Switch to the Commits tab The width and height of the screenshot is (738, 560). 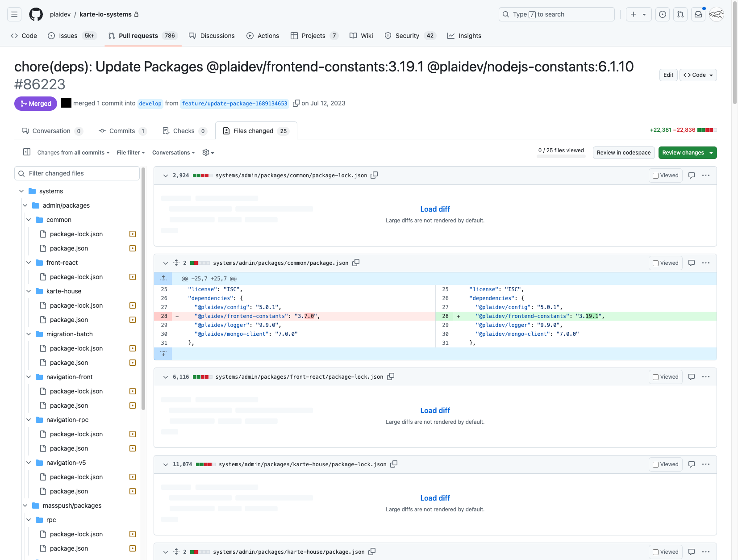[123, 131]
